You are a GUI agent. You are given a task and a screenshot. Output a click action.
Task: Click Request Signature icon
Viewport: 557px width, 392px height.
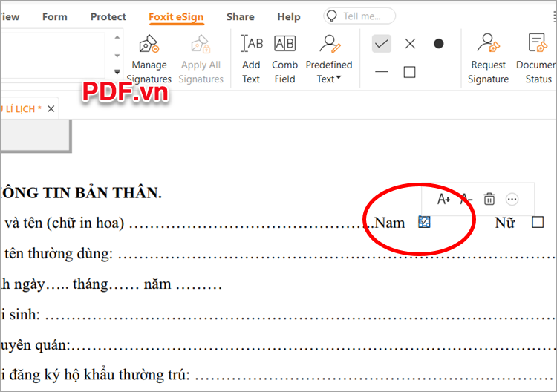[x=488, y=58]
